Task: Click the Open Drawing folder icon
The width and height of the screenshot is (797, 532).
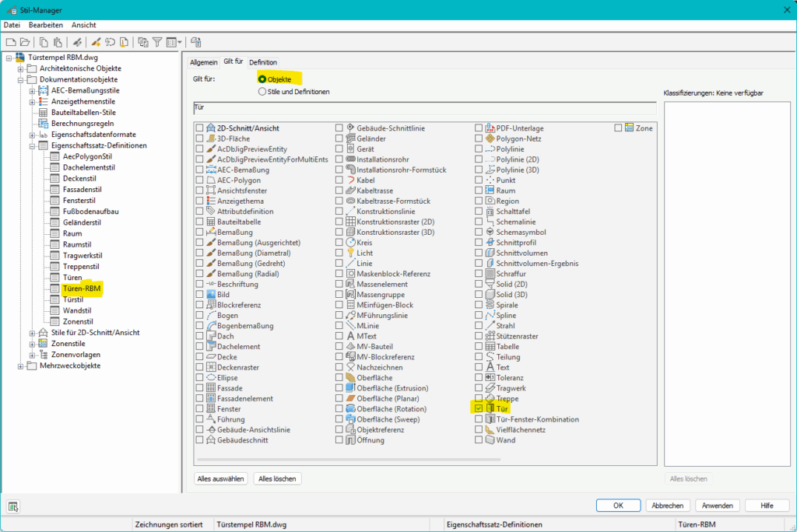Action: [x=24, y=42]
